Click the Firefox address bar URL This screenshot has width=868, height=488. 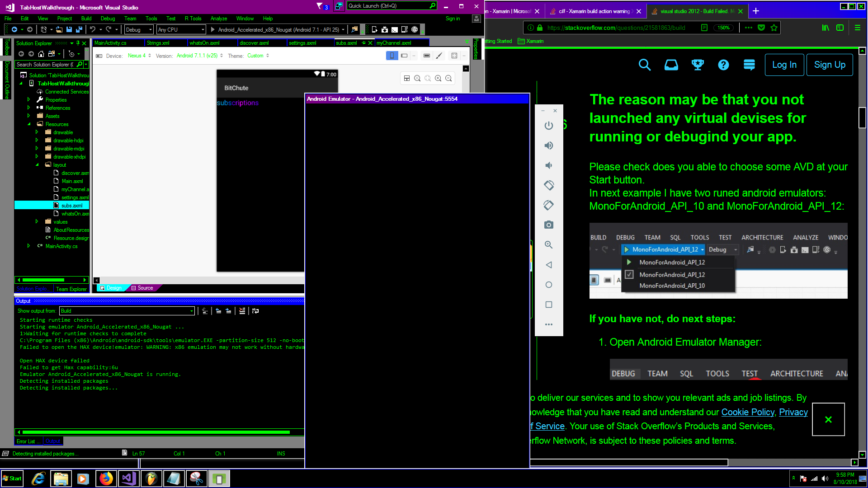(x=616, y=28)
